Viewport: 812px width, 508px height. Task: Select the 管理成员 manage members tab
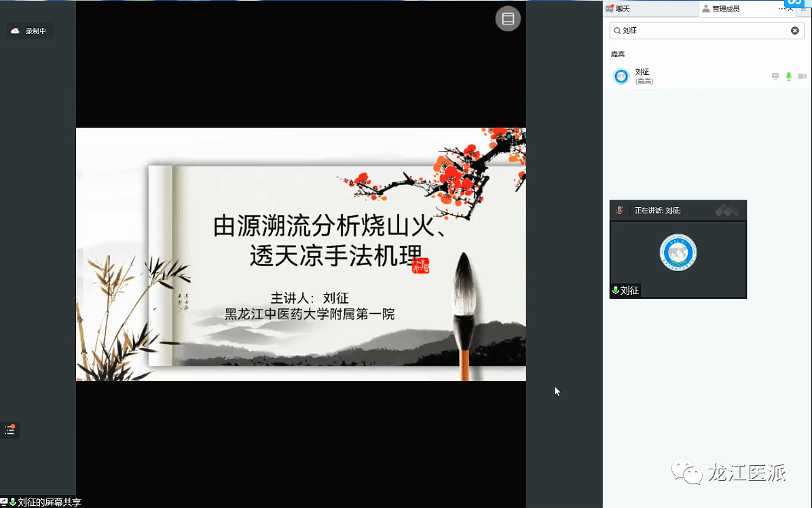[x=725, y=9]
